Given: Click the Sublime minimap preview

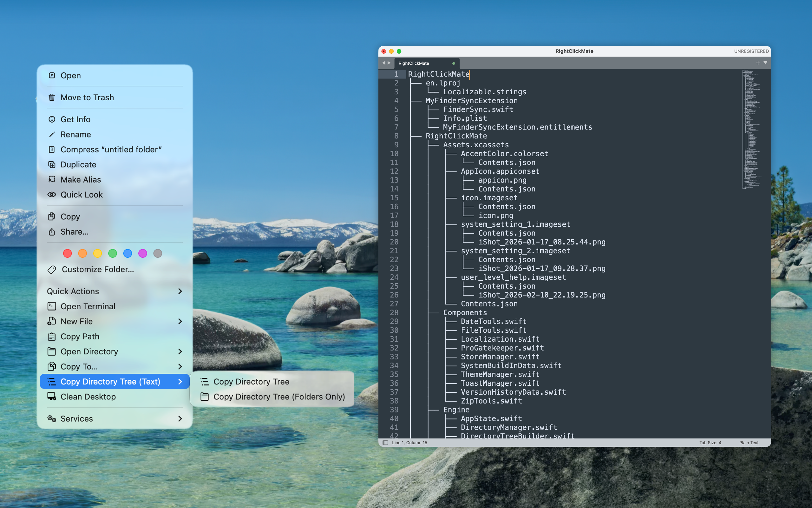Looking at the screenshot, I should [752, 129].
